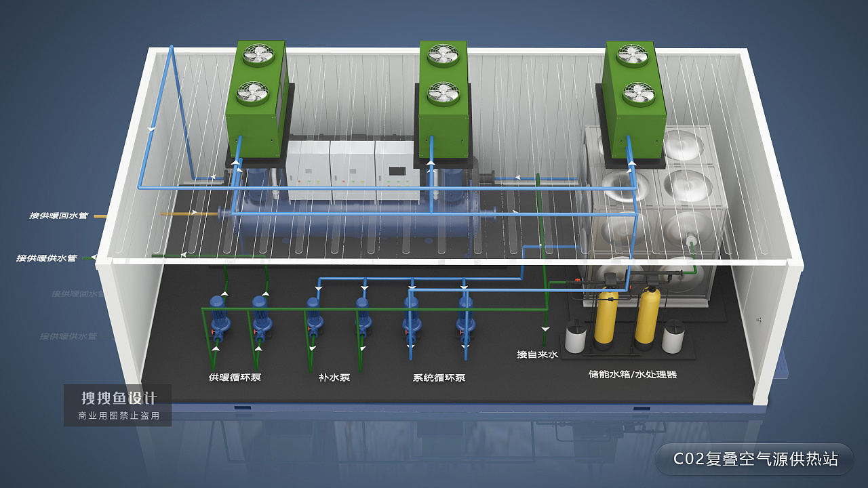
Task: Select the middle green heat pump unit
Action: (x=443, y=100)
